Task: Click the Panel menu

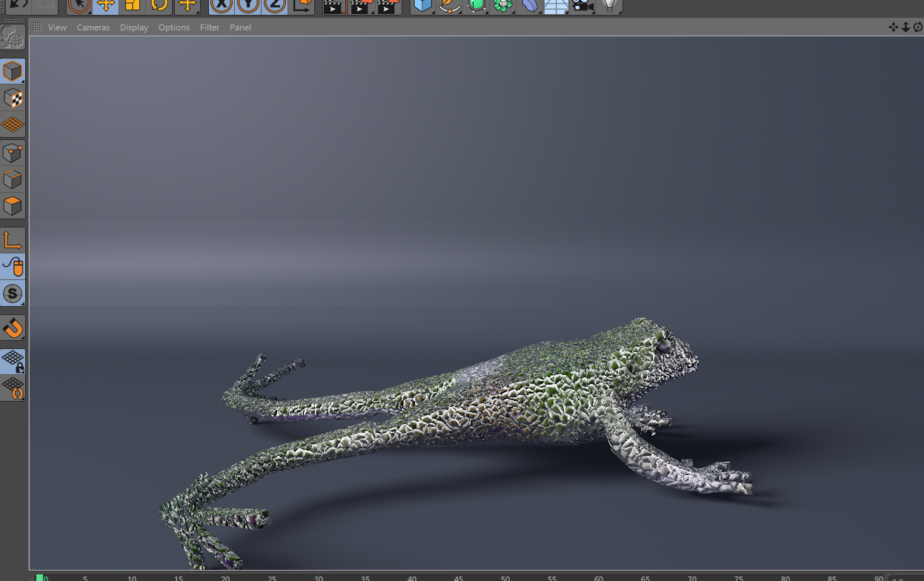Action: point(240,27)
